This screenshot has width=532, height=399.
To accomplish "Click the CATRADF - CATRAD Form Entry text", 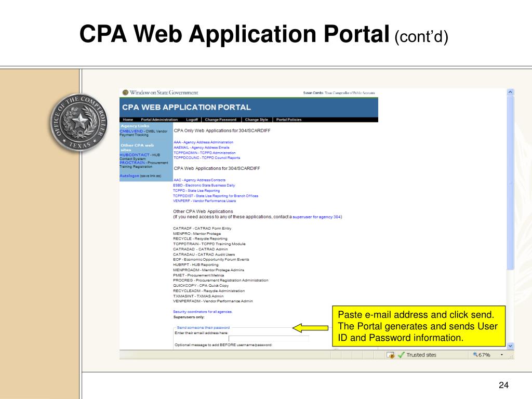I will point(202,229).
